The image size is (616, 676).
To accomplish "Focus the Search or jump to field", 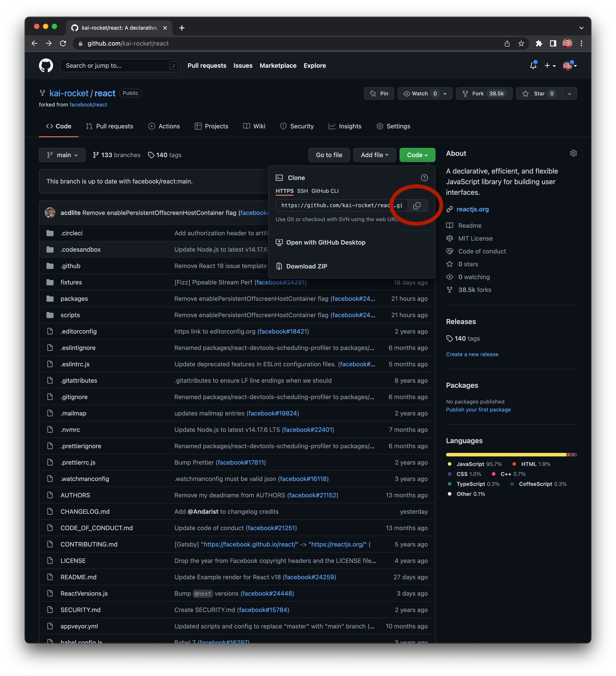I will click(120, 66).
